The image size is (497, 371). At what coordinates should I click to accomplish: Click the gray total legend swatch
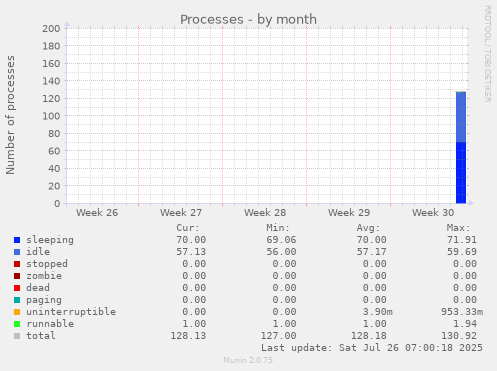coord(17,336)
